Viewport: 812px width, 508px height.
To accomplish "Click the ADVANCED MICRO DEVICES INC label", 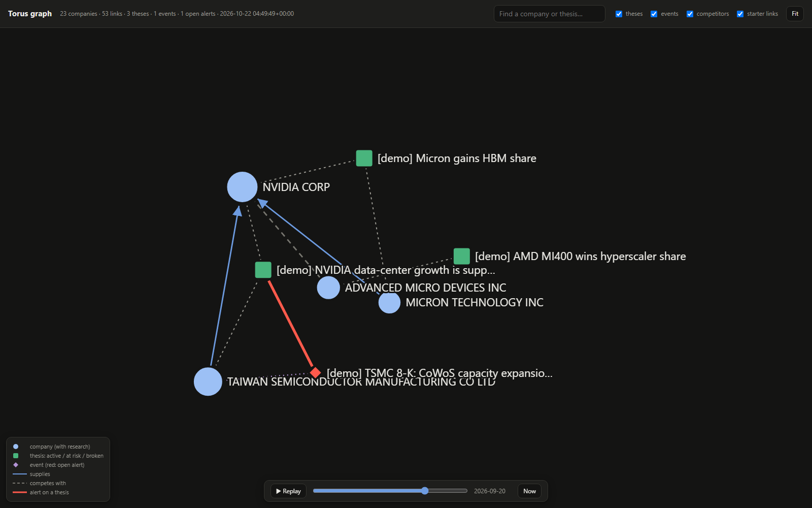I will [x=426, y=288].
